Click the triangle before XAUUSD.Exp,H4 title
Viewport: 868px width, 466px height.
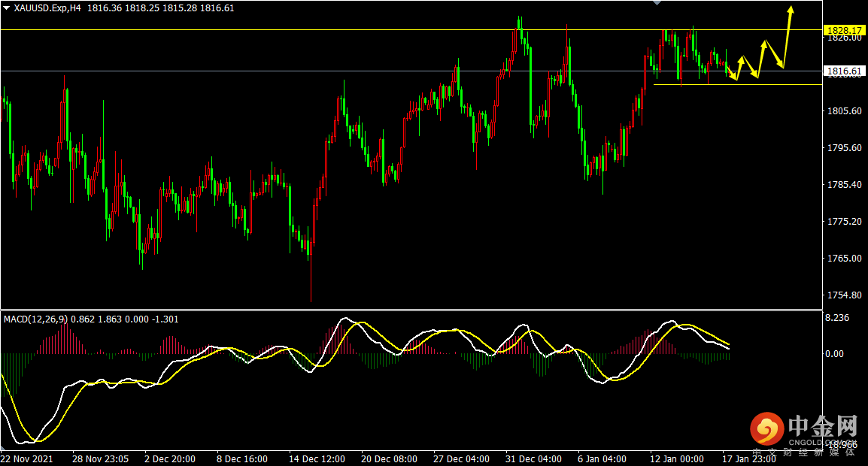pyautogui.click(x=6, y=8)
